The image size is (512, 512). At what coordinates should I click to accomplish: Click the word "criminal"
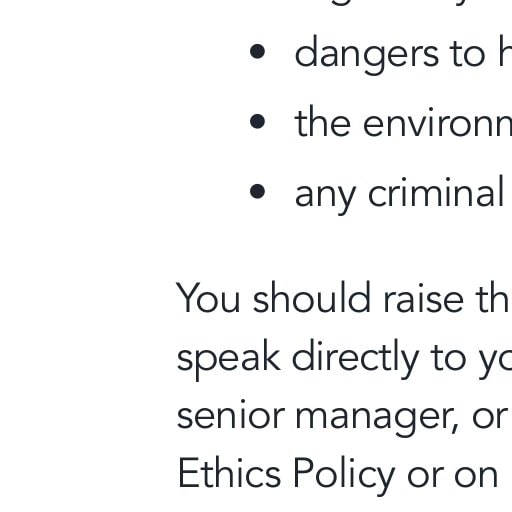(x=436, y=192)
